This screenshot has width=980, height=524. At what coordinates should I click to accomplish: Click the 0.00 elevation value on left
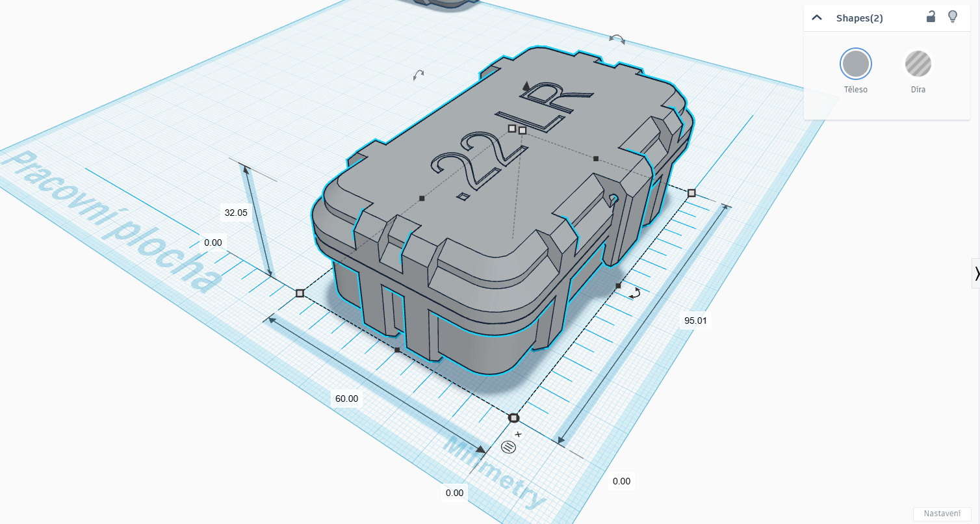coord(213,242)
